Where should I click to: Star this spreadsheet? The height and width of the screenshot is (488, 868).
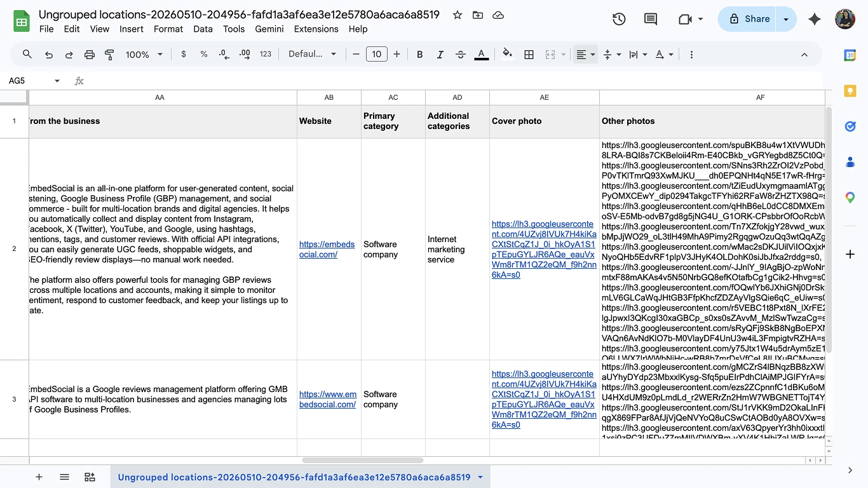[458, 15]
